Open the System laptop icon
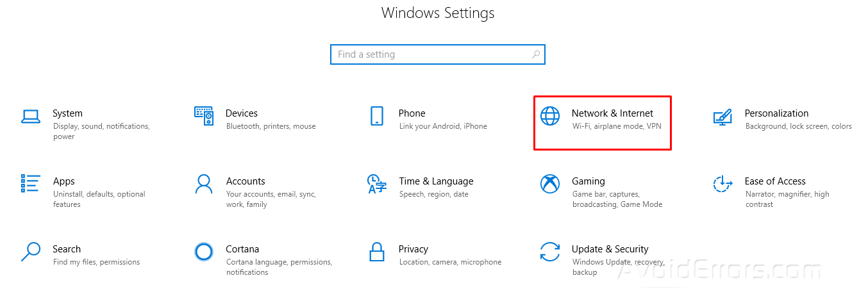868x303 pixels. [x=31, y=116]
